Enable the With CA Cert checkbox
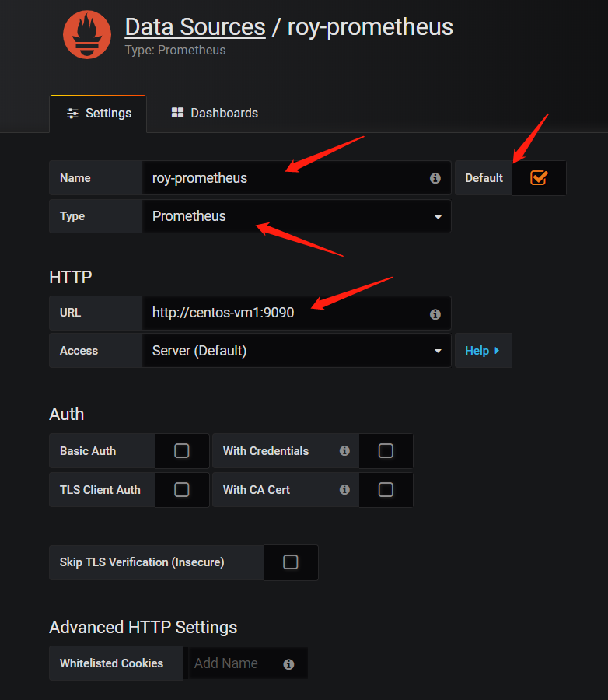 (386, 490)
